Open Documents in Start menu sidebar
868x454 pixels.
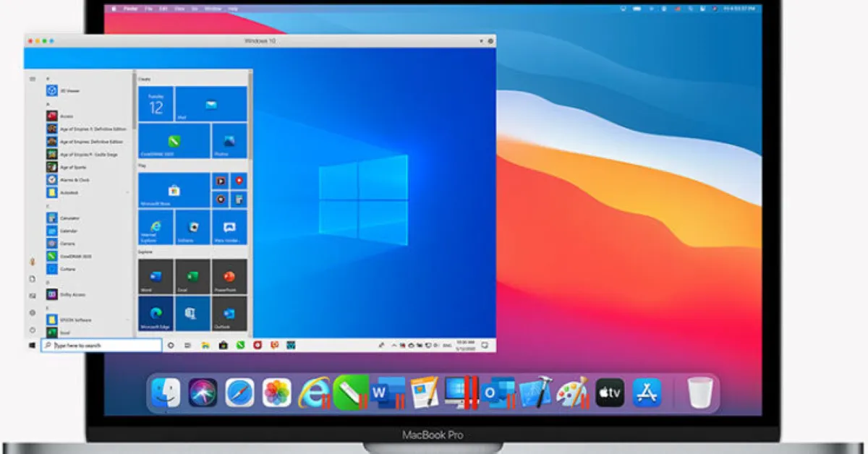tap(33, 278)
